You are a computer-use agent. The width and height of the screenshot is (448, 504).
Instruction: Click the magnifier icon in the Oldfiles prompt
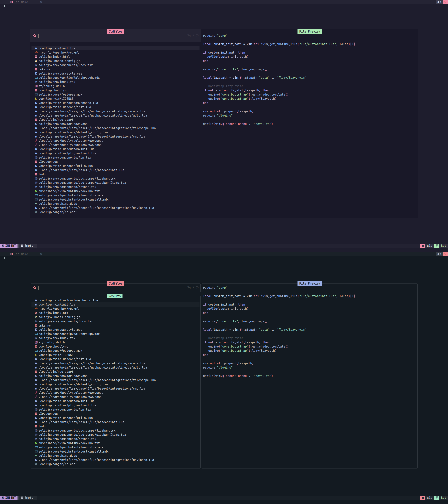coord(34,36)
